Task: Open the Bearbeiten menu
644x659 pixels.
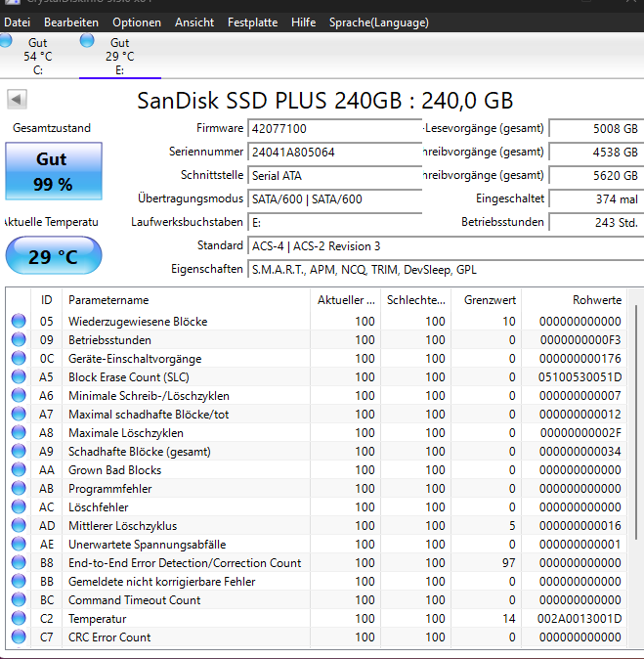Action: point(71,22)
